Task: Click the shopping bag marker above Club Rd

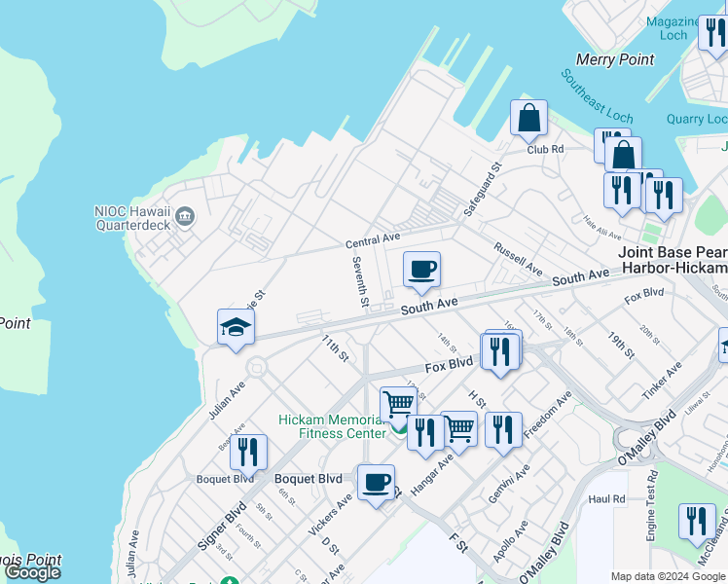Action: tap(528, 121)
